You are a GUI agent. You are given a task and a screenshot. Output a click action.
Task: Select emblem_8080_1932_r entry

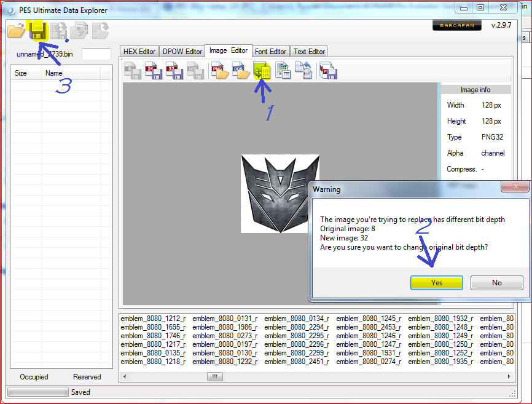click(x=440, y=319)
